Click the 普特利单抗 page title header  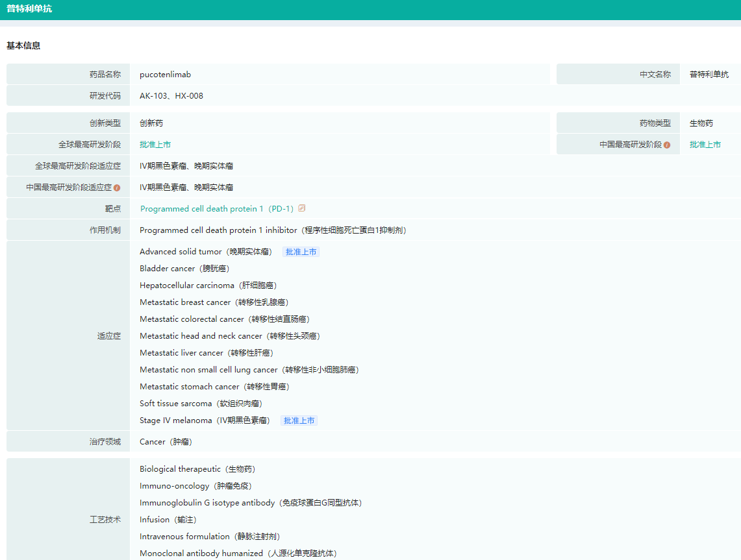(x=29, y=9)
